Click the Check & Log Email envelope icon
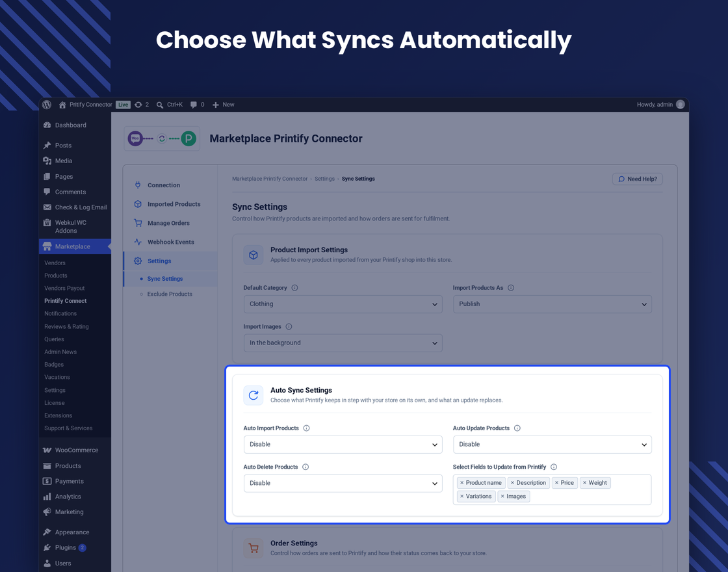 47,207
